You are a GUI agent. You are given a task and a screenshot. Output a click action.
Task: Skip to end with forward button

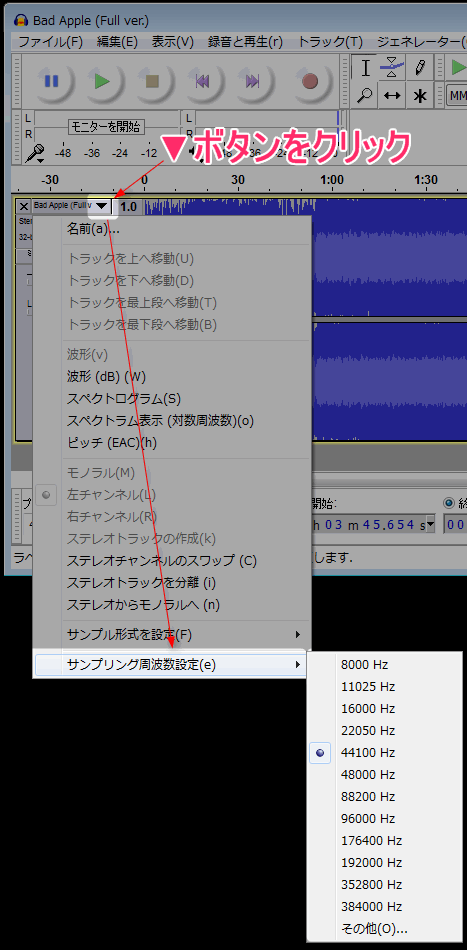click(253, 81)
